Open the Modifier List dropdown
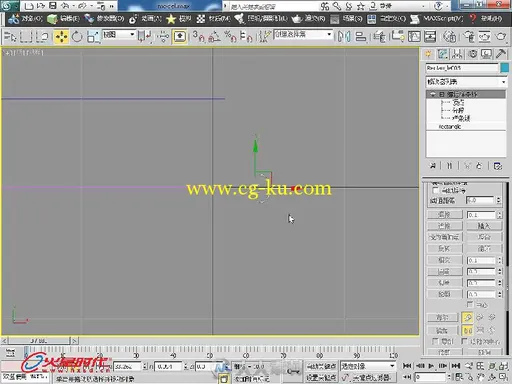The width and height of the screenshot is (512, 384). (x=466, y=82)
